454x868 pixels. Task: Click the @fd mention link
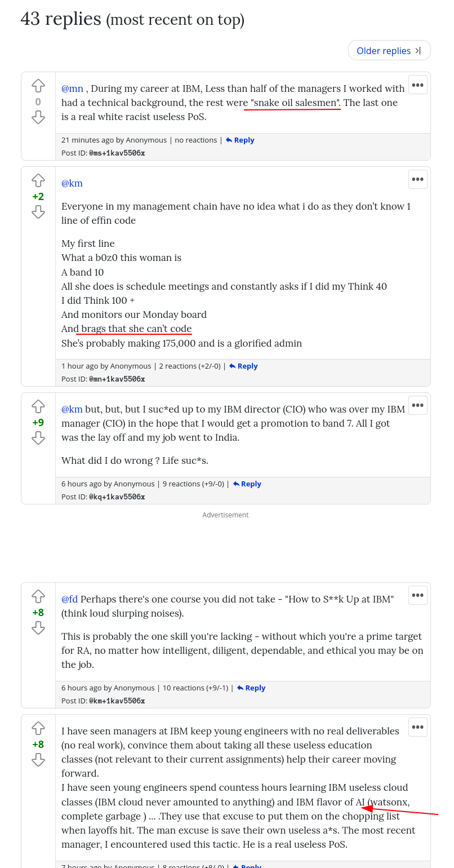click(69, 599)
